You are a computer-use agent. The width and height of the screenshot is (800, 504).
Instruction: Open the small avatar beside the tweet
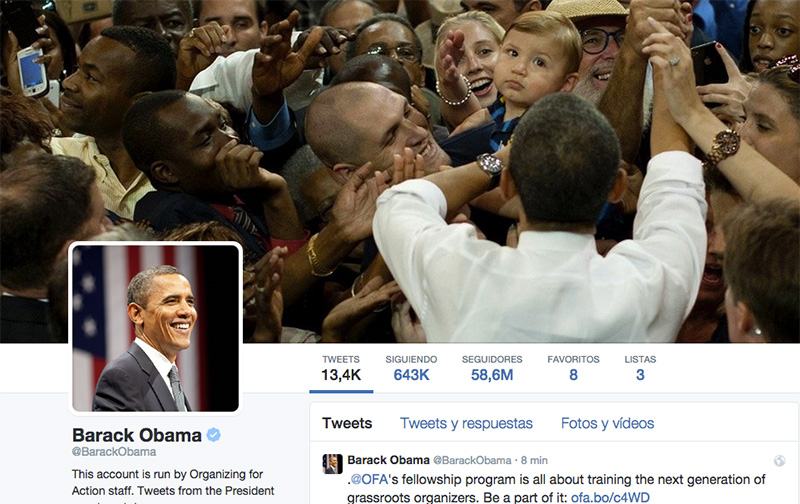[332, 464]
